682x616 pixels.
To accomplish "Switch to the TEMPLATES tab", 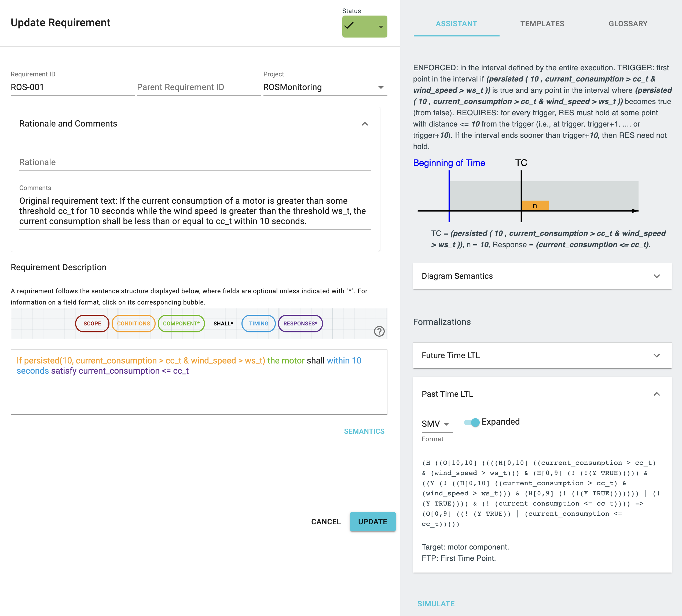I will pyautogui.click(x=542, y=24).
